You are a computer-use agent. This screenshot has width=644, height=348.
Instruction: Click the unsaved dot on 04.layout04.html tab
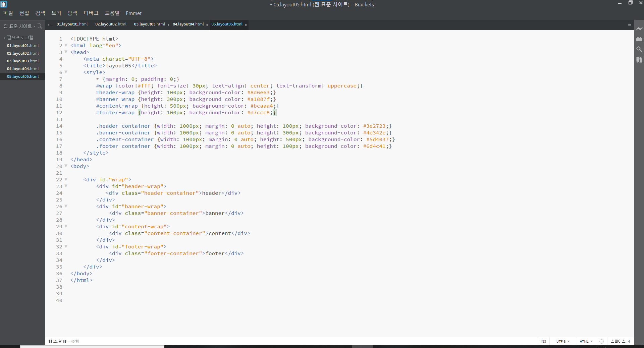coord(207,25)
